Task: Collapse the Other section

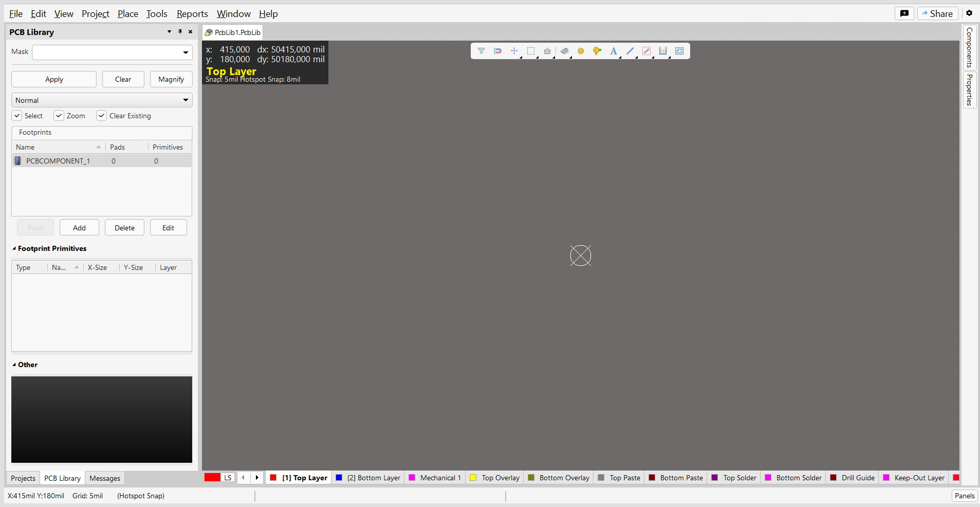Action: [x=14, y=365]
